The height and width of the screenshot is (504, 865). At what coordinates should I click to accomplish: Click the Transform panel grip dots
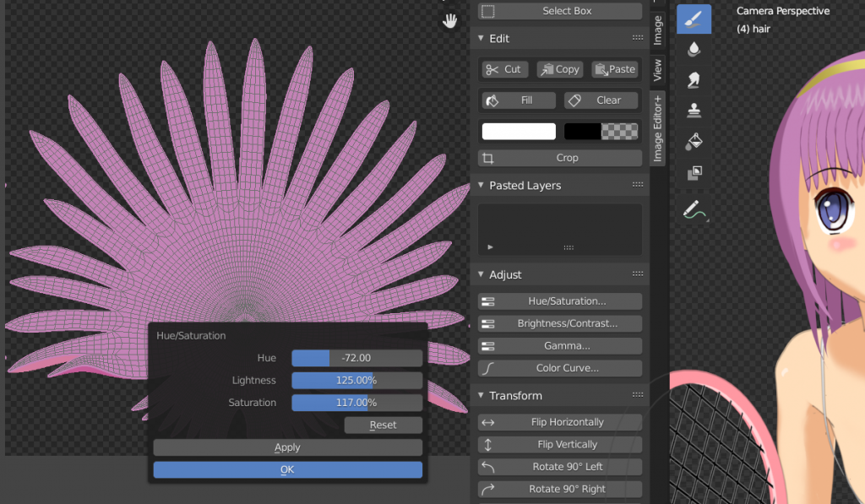pos(638,395)
